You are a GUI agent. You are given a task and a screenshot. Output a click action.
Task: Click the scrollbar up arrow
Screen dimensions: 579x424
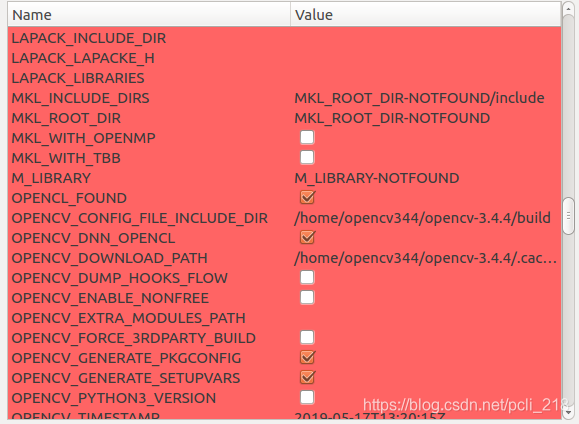(569, 9)
